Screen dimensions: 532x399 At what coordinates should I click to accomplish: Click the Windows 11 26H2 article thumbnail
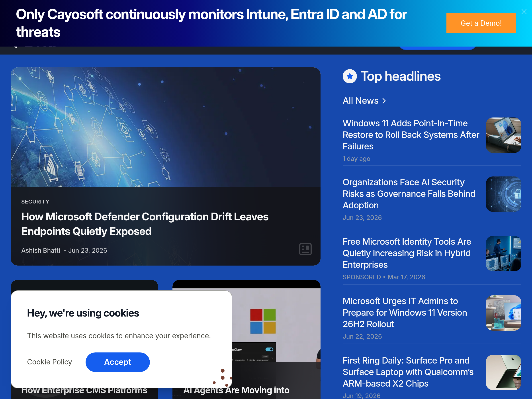click(x=503, y=313)
